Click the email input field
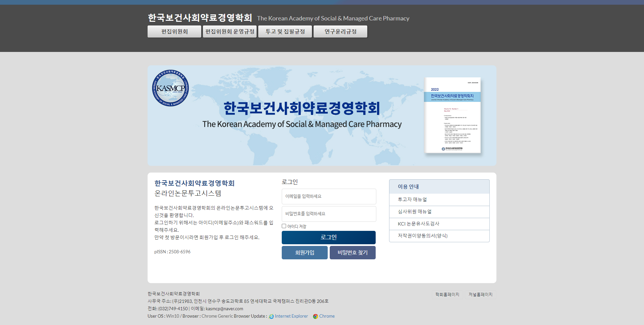 pos(329,196)
